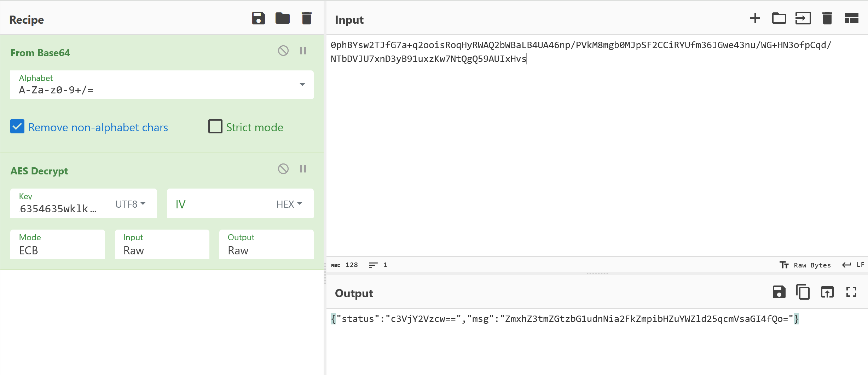Open the Key format UTF8 dropdown
Image resolution: width=868 pixels, height=375 pixels.
pyautogui.click(x=130, y=204)
